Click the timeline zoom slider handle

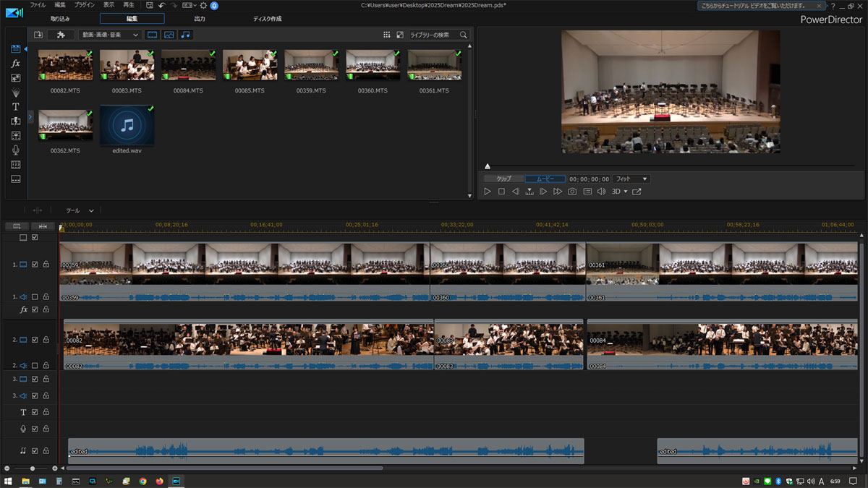coord(33,468)
